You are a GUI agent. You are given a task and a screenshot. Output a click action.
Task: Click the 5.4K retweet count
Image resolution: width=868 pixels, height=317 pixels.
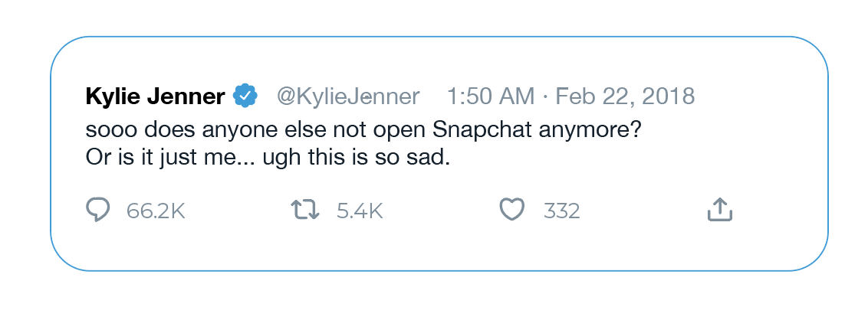pyautogui.click(x=360, y=211)
